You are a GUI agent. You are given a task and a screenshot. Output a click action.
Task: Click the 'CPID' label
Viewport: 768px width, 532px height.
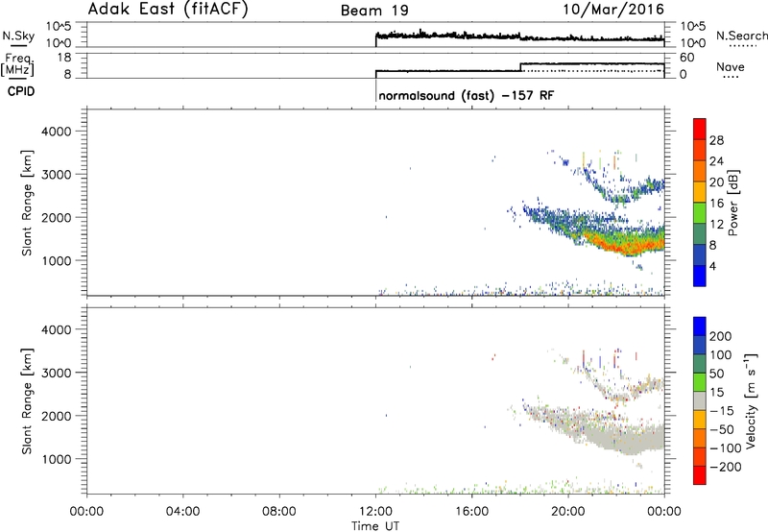[21, 91]
